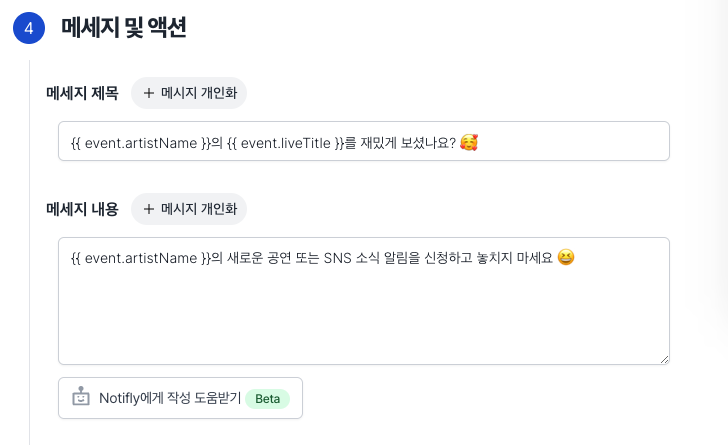Screen dimensions: 728x445
Task: Click the 메세지 및 액션 section heading
Action: coord(124,28)
